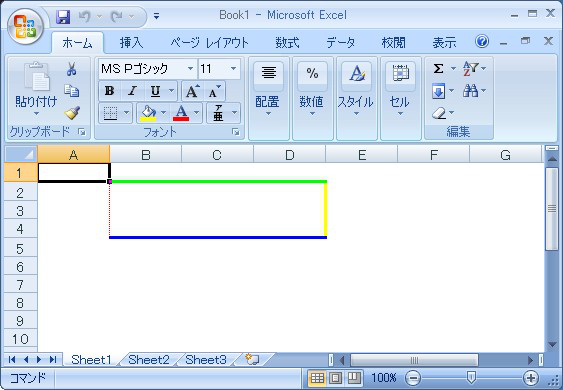
Task: Select the Format Painter brush icon
Action: tap(72, 113)
